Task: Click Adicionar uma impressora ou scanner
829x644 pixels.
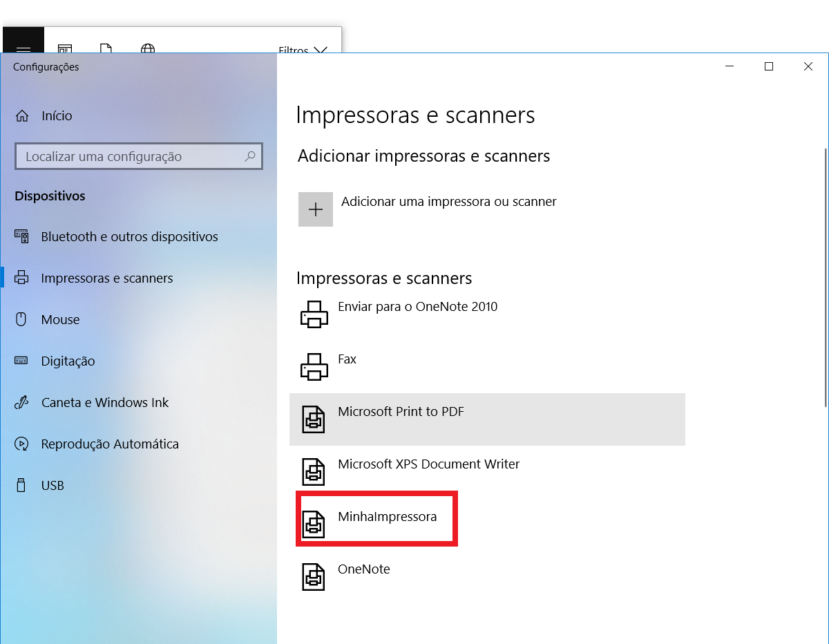Action: pyautogui.click(x=449, y=202)
